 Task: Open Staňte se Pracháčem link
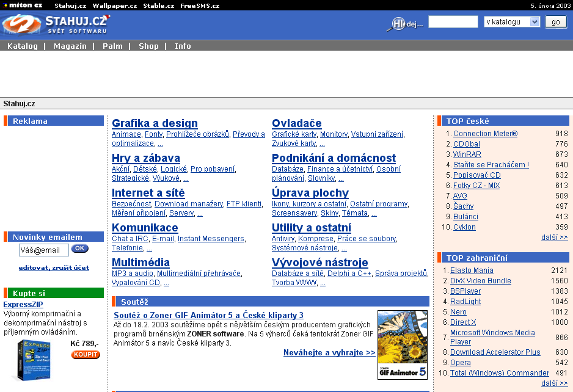tap(491, 165)
